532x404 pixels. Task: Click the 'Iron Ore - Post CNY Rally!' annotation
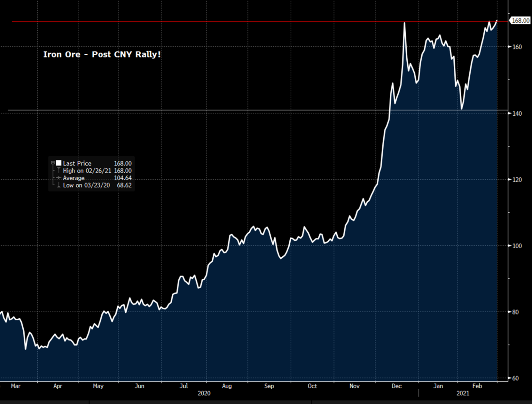102,54
